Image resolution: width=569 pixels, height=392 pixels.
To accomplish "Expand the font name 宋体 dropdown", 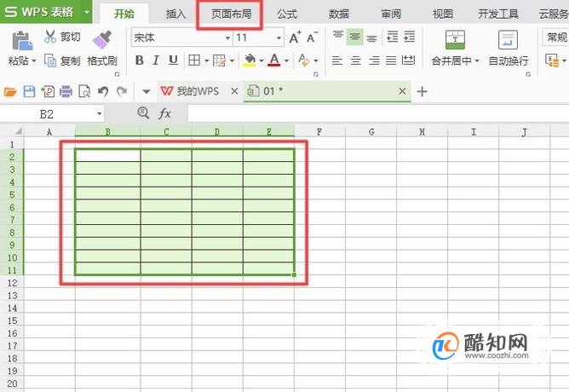I will pos(227,37).
